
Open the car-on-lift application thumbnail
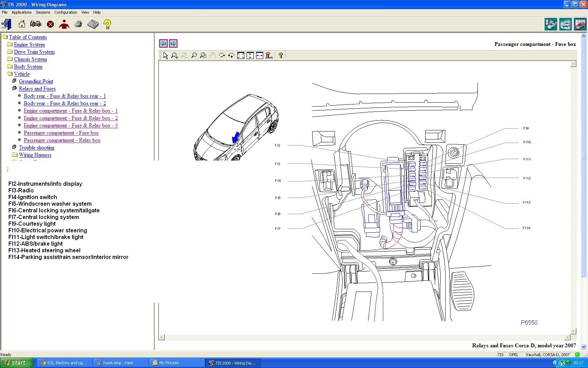click(566, 24)
